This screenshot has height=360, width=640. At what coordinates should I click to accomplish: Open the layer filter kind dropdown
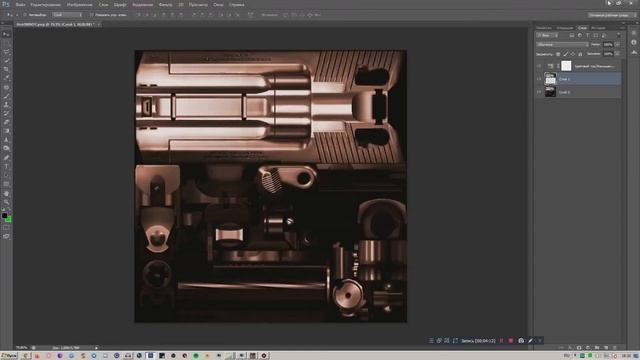click(x=547, y=36)
